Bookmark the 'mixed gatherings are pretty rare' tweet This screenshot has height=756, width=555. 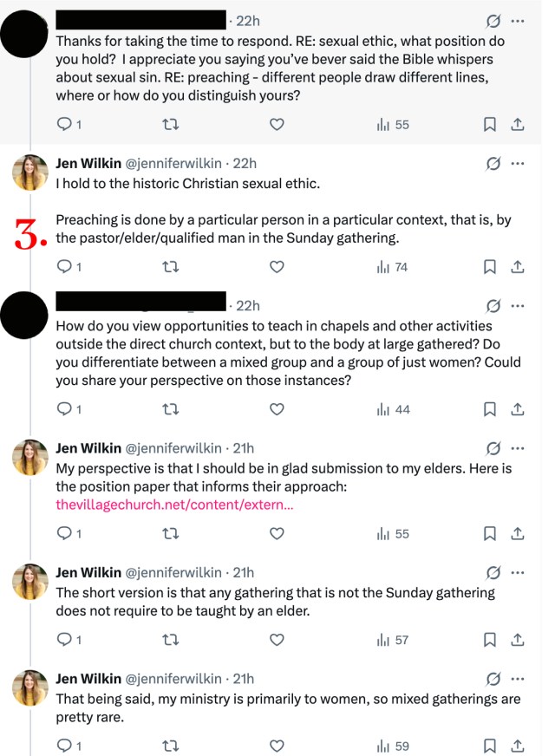[x=489, y=746]
